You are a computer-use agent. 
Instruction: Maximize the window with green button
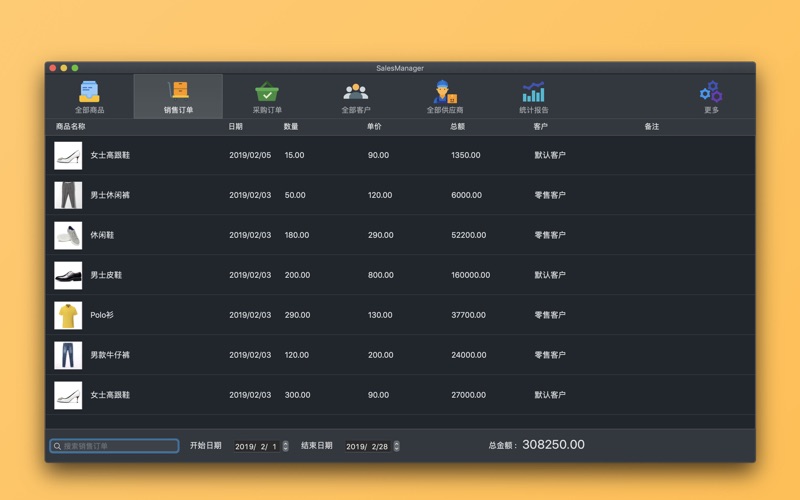[x=75, y=68]
